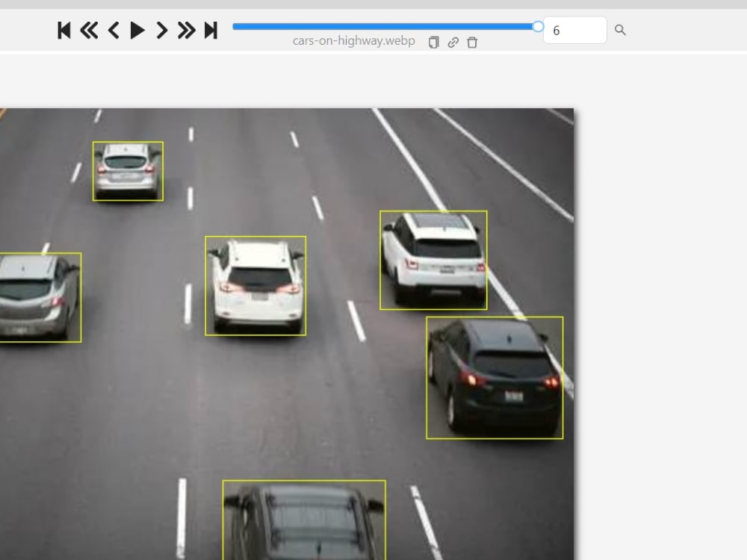
Task: Delete the current frame
Action: (472, 43)
